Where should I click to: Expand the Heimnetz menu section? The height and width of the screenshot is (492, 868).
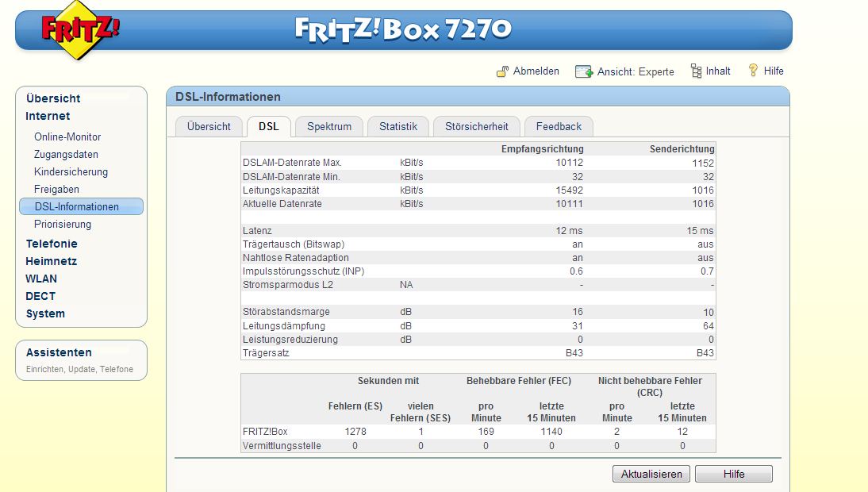51,261
